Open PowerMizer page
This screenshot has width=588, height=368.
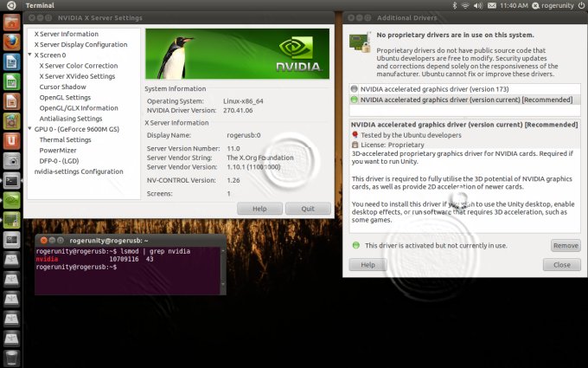pos(58,150)
